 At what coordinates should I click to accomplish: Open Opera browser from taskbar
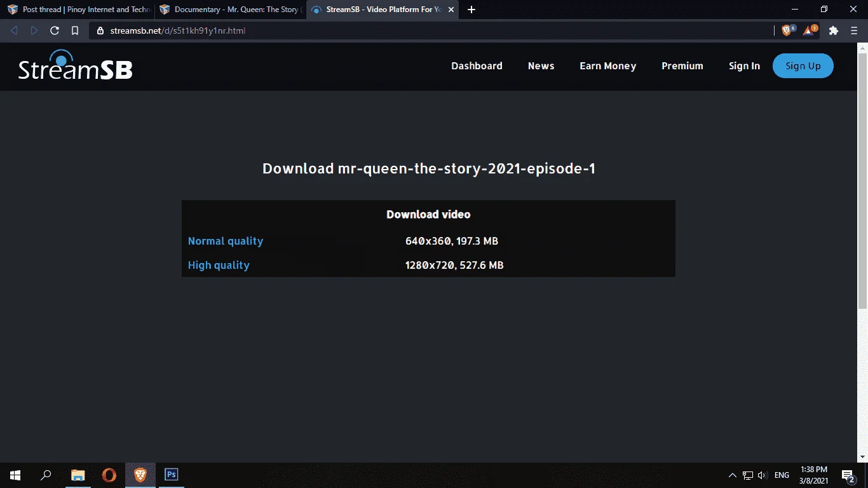point(109,475)
